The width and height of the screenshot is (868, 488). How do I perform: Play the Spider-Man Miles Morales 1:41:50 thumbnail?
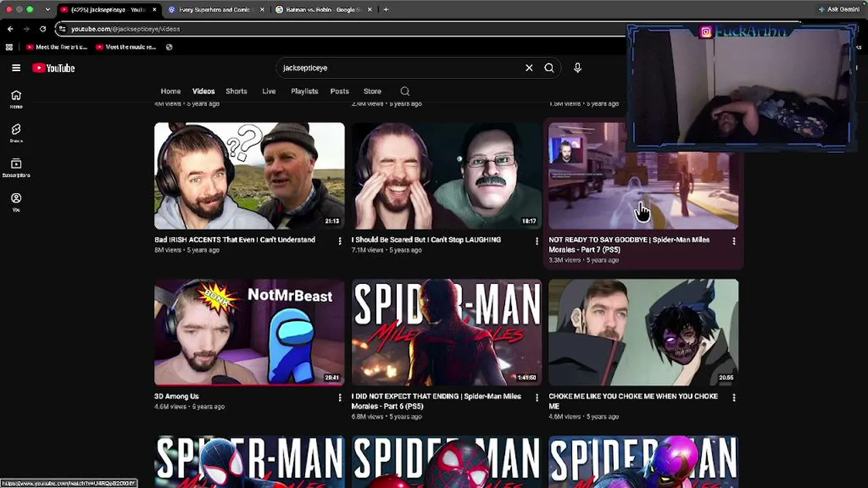click(446, 332)
